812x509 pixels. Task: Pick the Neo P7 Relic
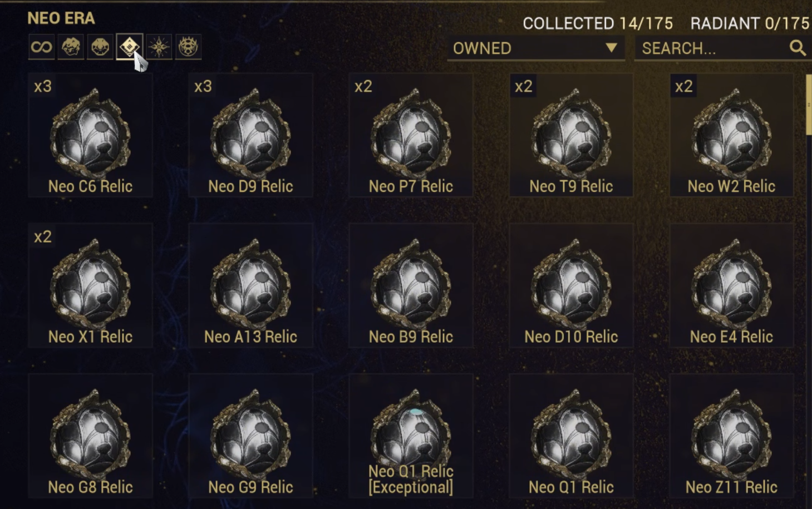(x=411, y=135)
